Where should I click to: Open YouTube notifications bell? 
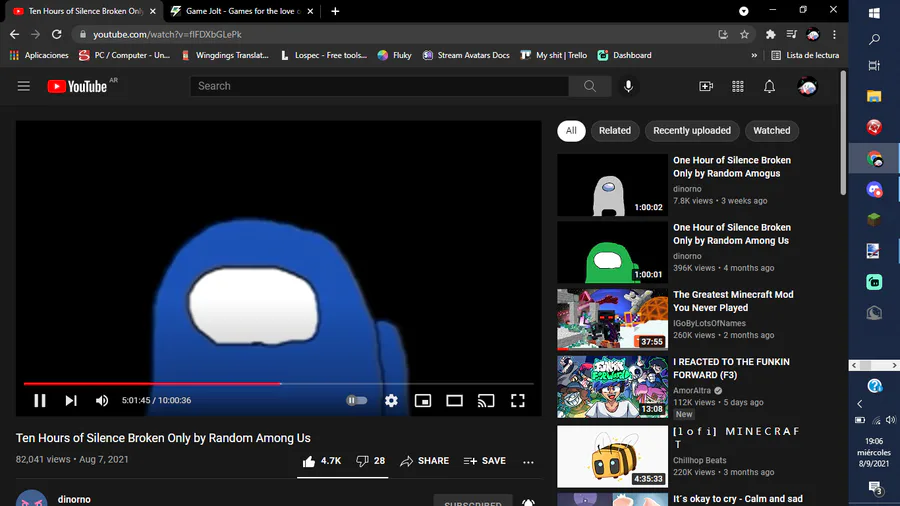[x=769, y=86]
